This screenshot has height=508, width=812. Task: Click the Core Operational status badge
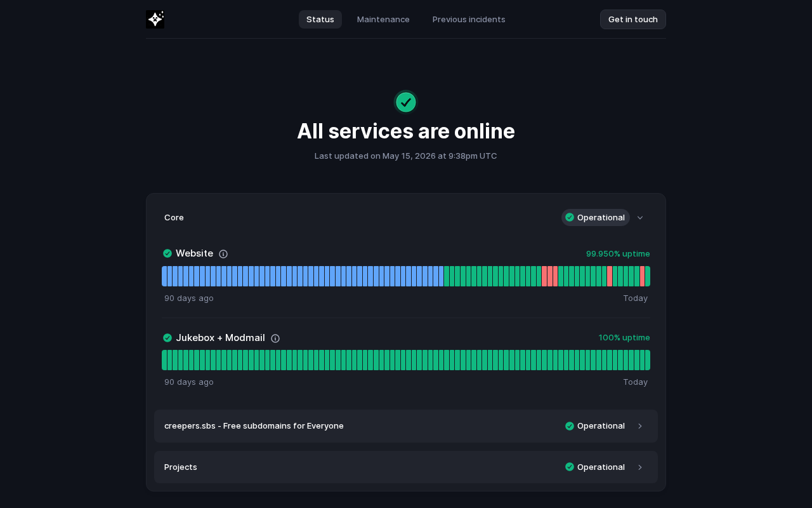click(x=595, y=217)
